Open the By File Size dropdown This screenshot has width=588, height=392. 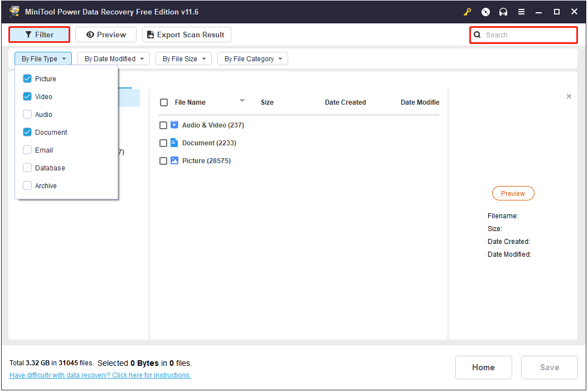pos(184,59)
